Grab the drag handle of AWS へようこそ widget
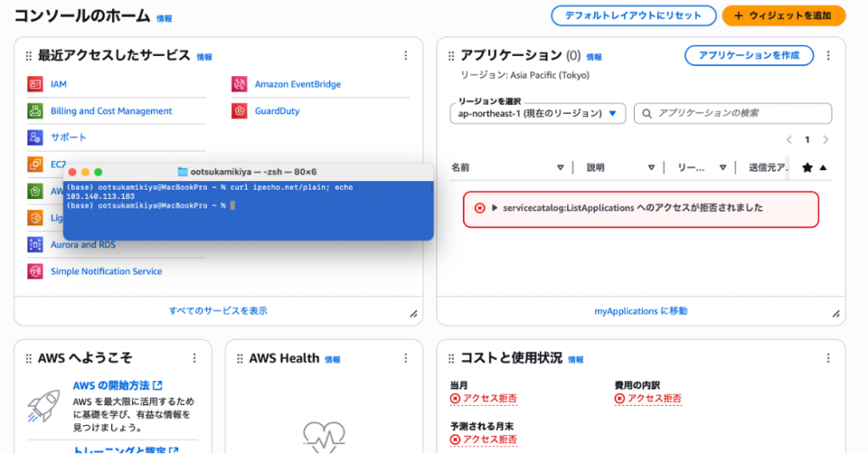This screenshot has width=868, height=454. coord(29,359)
